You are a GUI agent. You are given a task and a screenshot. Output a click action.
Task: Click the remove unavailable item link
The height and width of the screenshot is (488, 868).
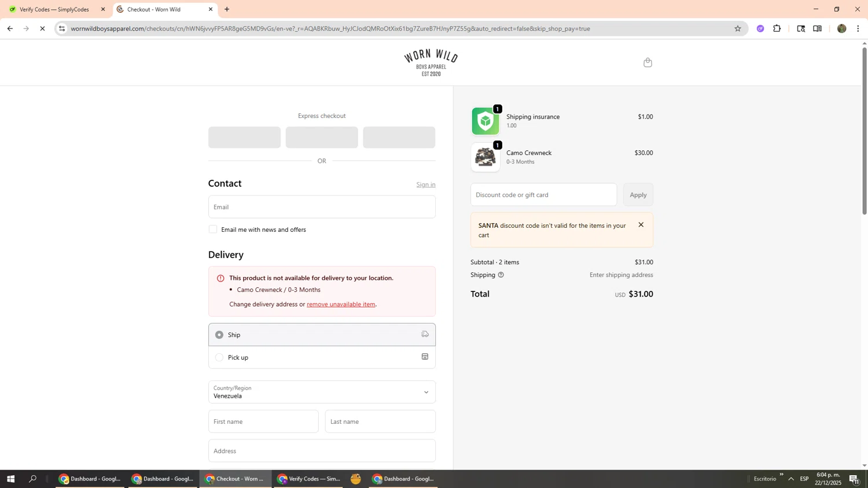coord(341,304)
